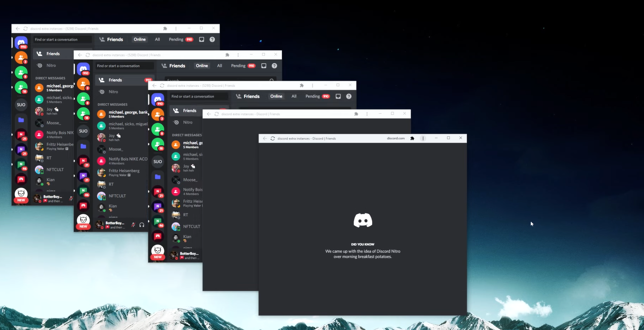Go back in the front loading window
Screen dimensions: 644x330
265,139
